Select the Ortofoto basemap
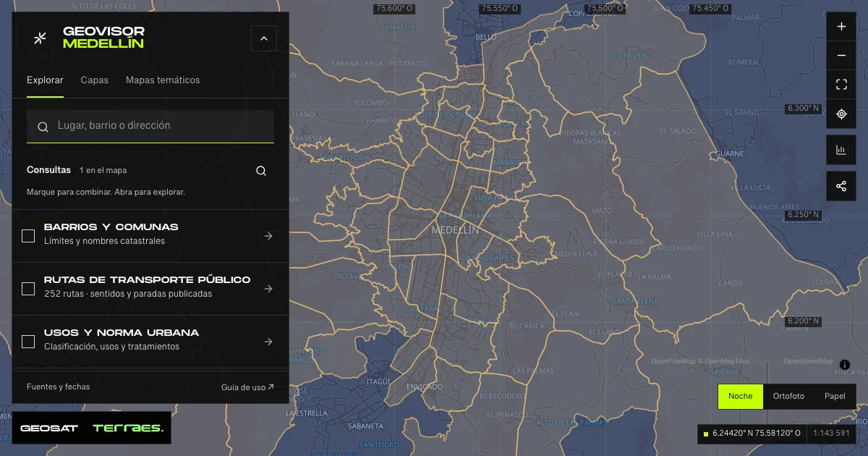The width and height of the screenshot is (868, 456). [788, 396]
